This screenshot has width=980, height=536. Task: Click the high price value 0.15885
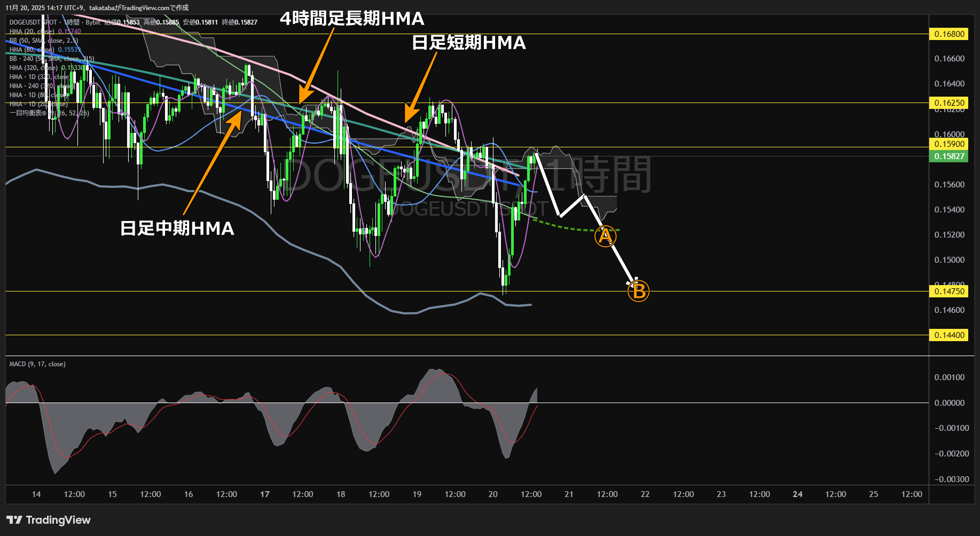(167, 22)
